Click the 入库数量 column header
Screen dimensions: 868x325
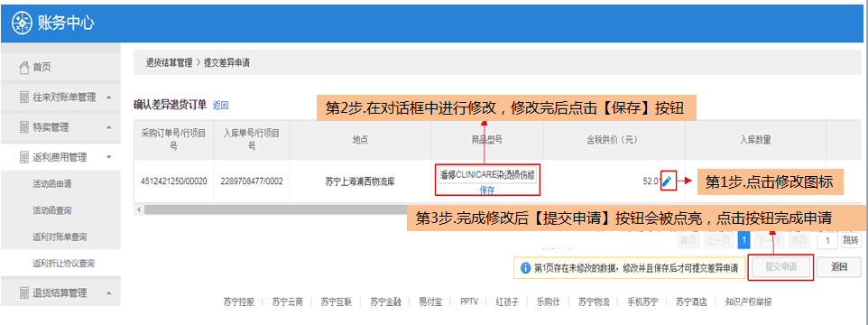click(x=755, y=140)
